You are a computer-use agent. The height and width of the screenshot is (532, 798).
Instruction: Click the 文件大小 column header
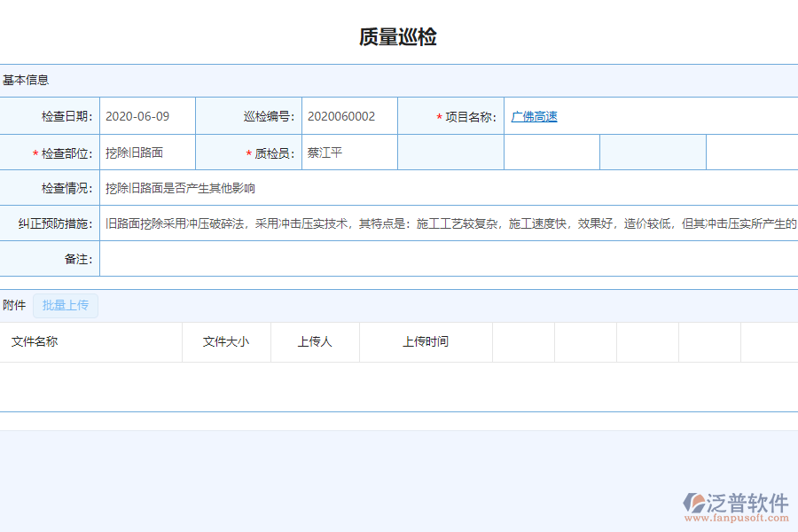[x=226, y=342]
